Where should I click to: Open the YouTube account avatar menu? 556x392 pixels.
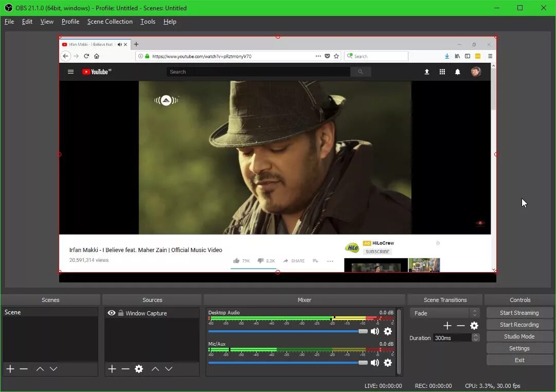[x=476, y=72]
